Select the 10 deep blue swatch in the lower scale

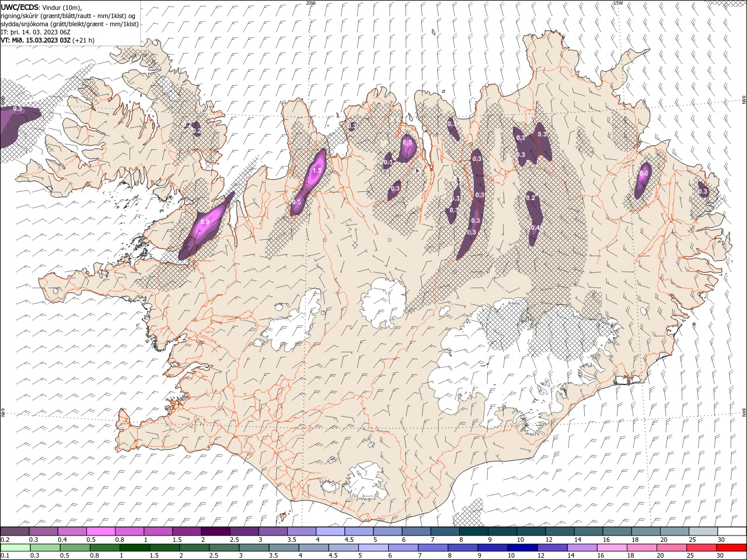(x=522, y=548)
